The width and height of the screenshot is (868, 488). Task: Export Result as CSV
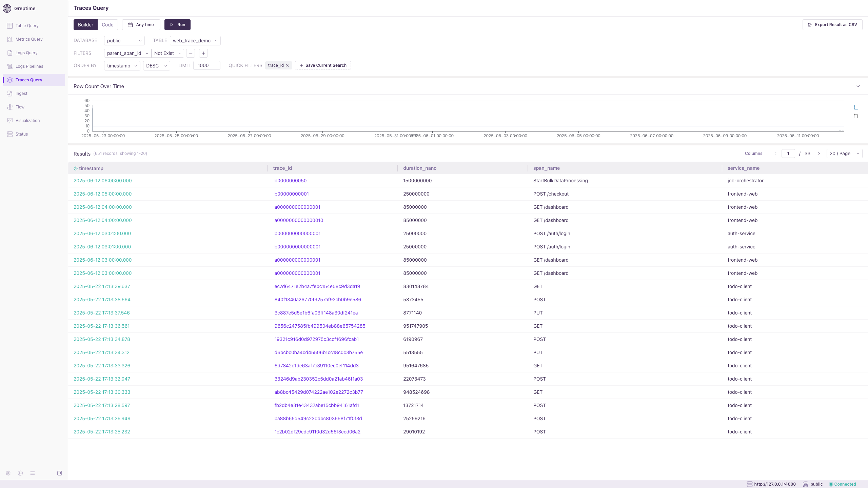(x=832, y=25)
